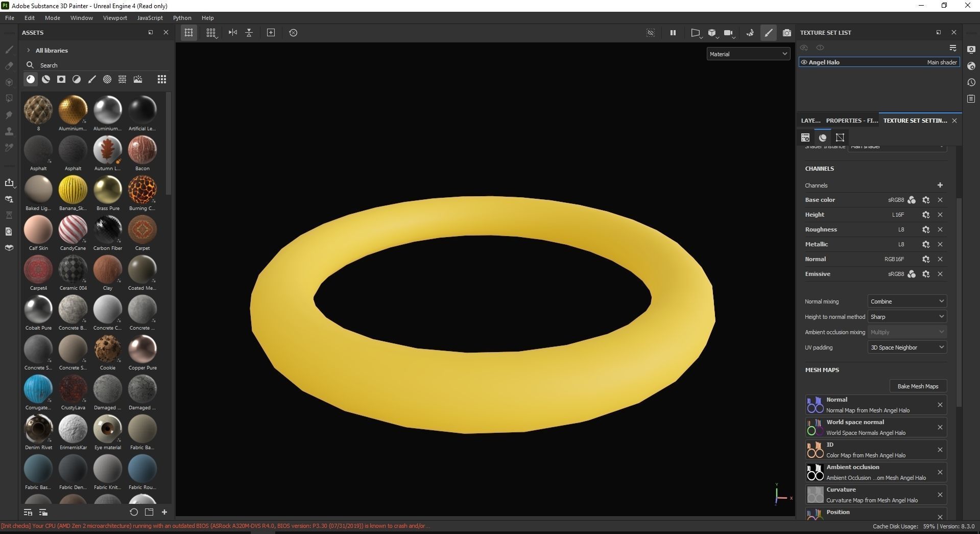Open the File menu
The image size is (980, 534).
[x=10, y=18]
